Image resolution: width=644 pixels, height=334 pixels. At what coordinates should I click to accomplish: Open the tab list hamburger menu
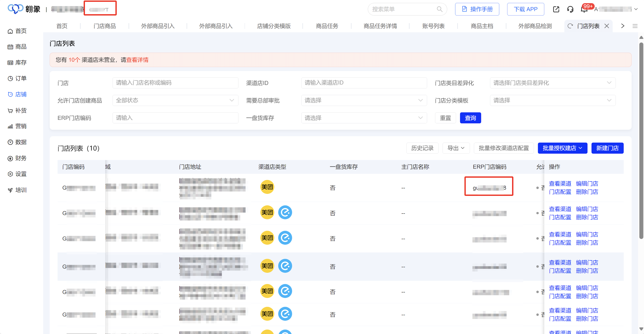tap(635, 26)
